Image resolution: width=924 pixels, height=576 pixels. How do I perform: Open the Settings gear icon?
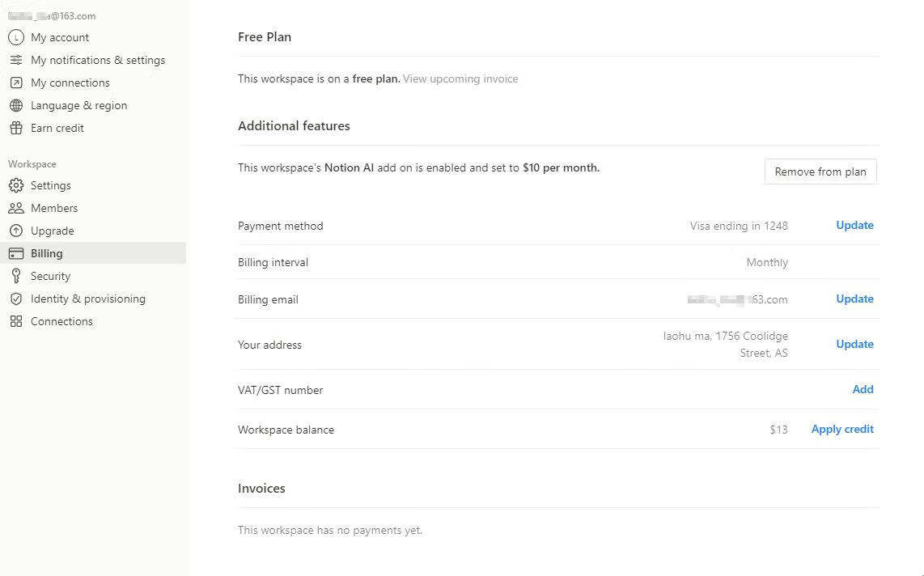coord(16,185)
